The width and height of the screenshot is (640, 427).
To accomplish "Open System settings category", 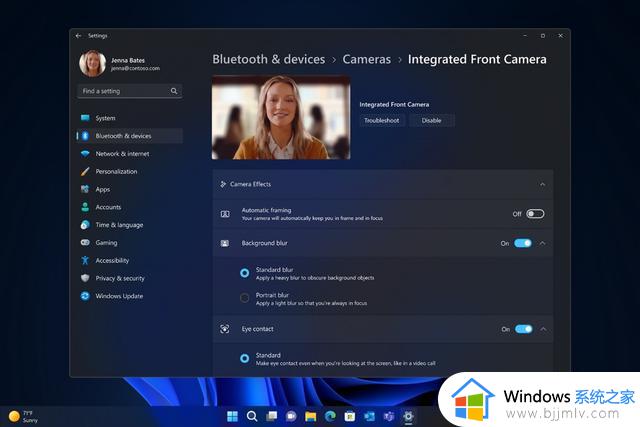I will click(129, 118).
